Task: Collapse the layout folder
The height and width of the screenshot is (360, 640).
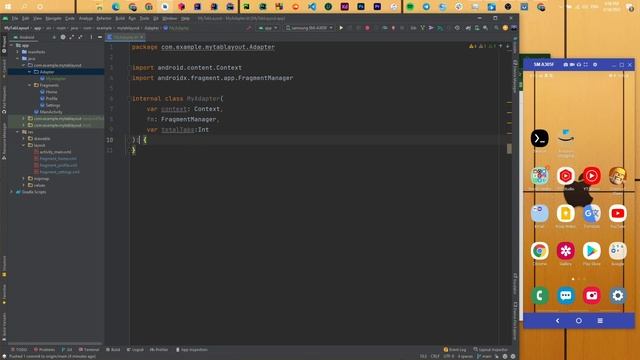Action: tap(24, 145)
